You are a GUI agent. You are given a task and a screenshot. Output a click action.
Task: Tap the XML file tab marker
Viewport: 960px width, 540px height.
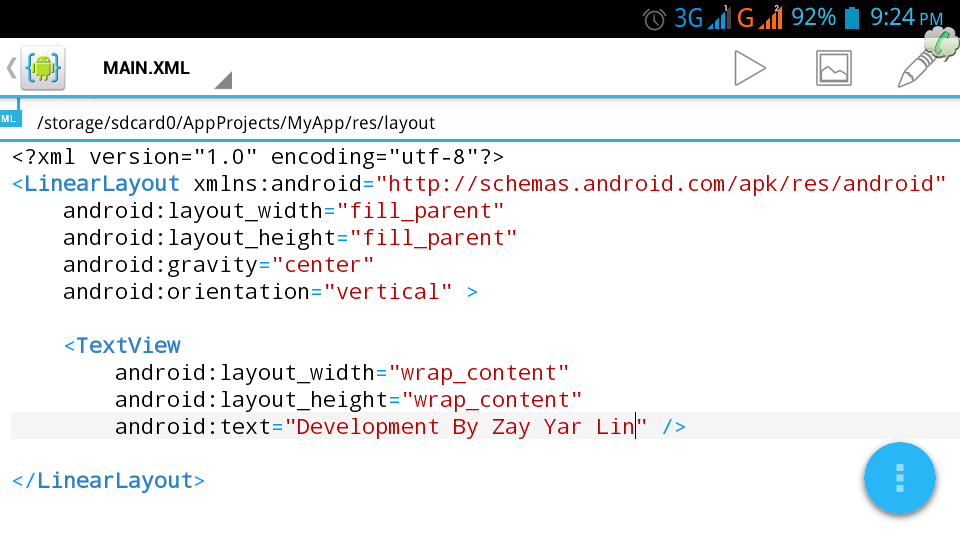point(10,119)
